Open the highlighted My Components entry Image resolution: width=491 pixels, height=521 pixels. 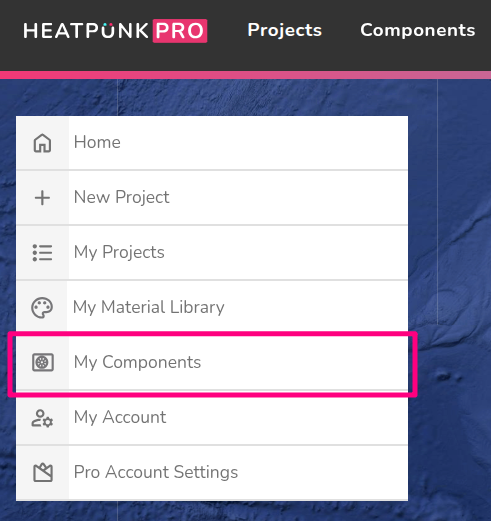click(x=212, y=363)
